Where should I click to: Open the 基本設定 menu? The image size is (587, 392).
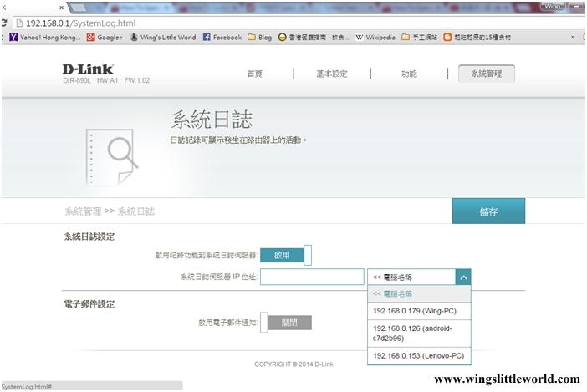click(x=331, y=74)
